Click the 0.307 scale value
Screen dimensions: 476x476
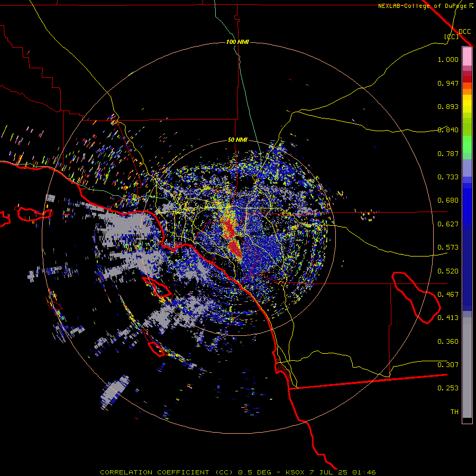coord(448,365)
